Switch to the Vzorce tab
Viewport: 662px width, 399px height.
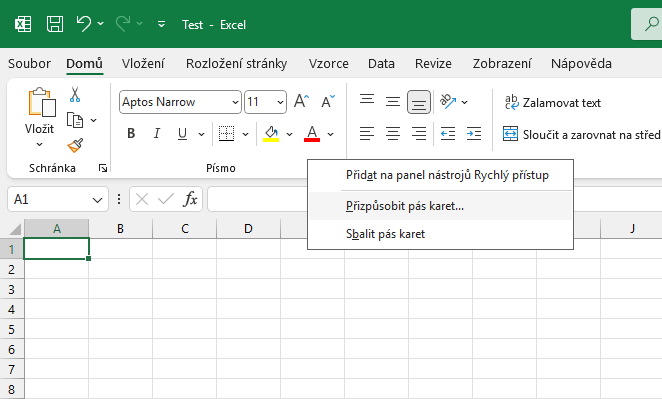328,63
